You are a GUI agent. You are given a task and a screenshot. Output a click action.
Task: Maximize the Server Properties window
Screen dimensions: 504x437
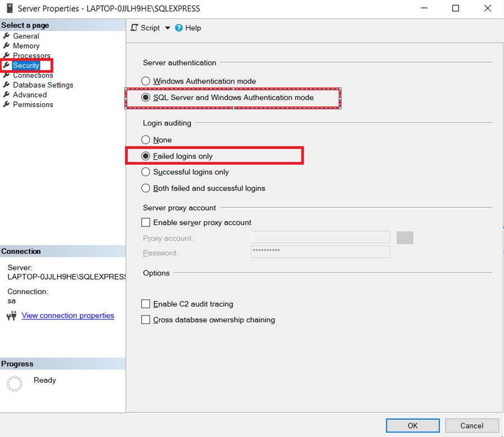(x=455, y=8)
